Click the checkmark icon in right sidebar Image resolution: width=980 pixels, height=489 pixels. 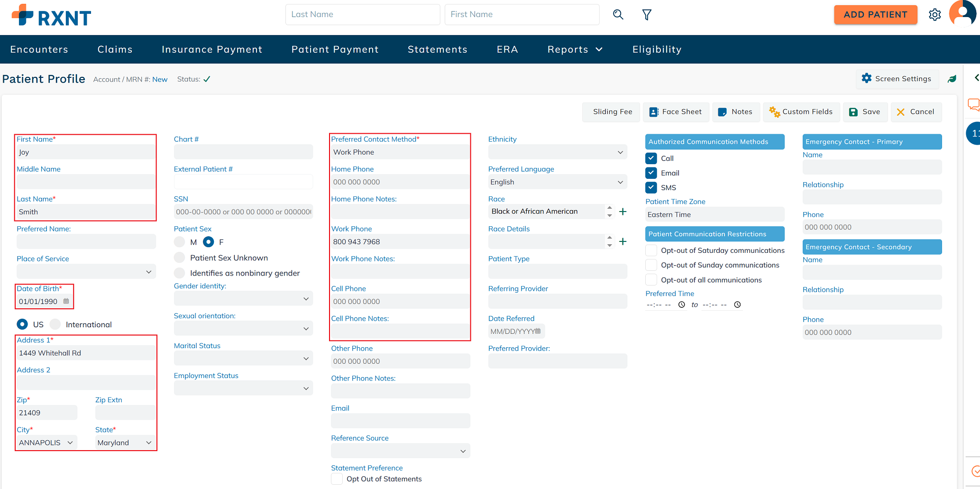975,471
